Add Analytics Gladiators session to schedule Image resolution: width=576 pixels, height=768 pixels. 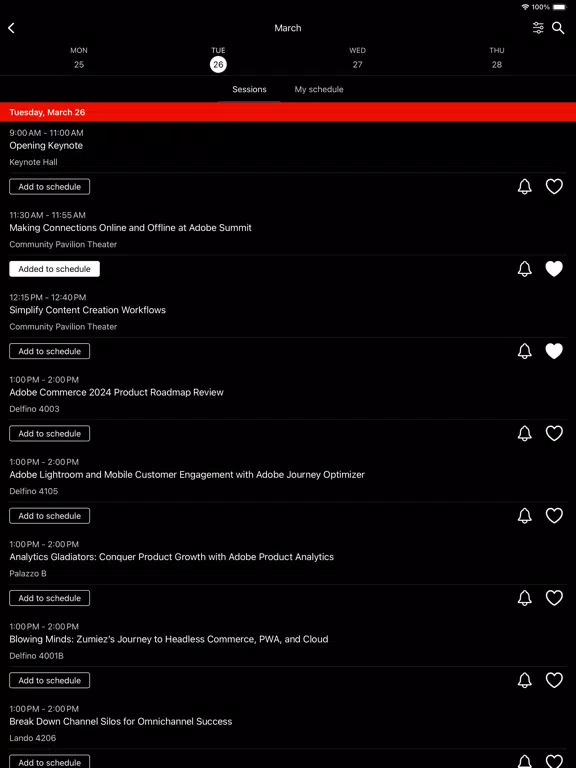[x=49, y=598]
